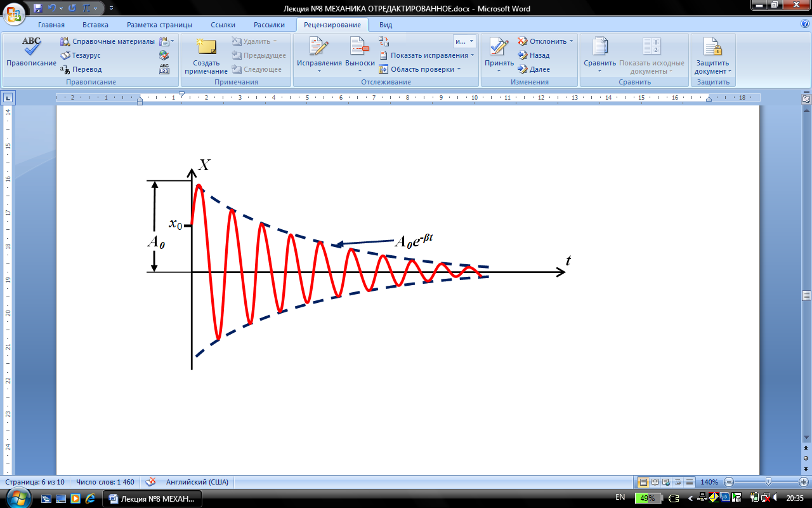Go to Предыдущее comment

point(259,55)
